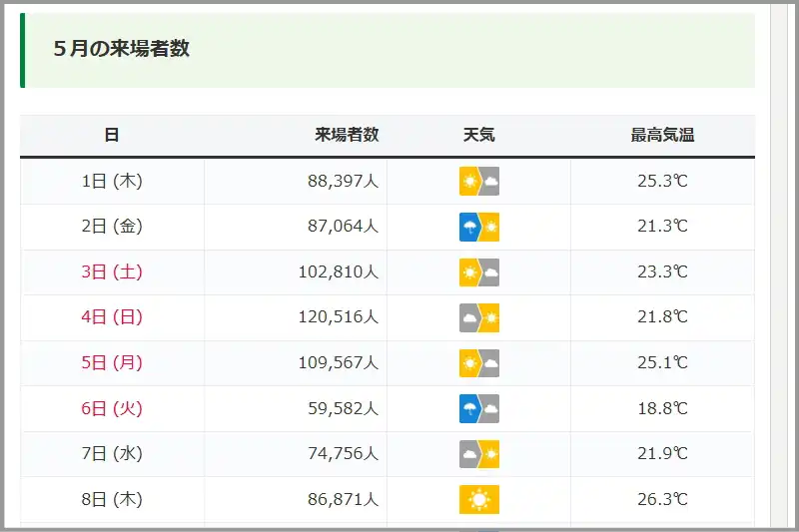Select the date cell 7日 (水)
Image resolution: width=799 pixels, height=532 pixels.
tap(112, 453)
